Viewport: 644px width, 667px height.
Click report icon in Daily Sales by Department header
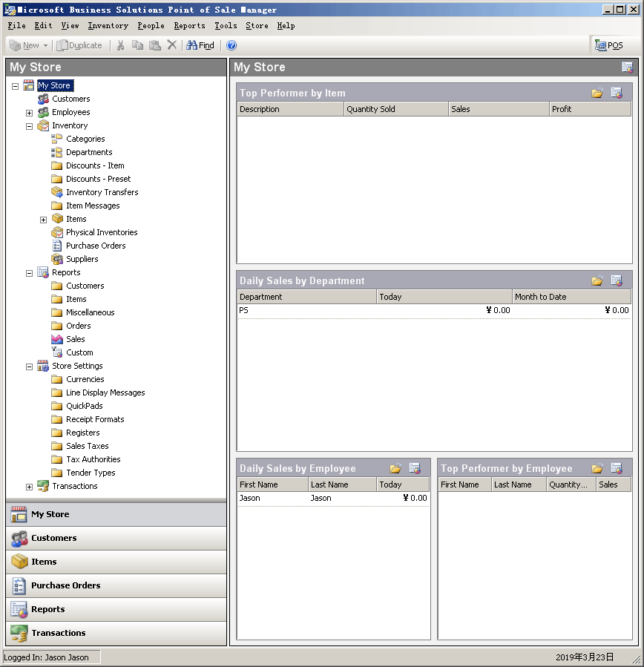click(x=617, y=280)
